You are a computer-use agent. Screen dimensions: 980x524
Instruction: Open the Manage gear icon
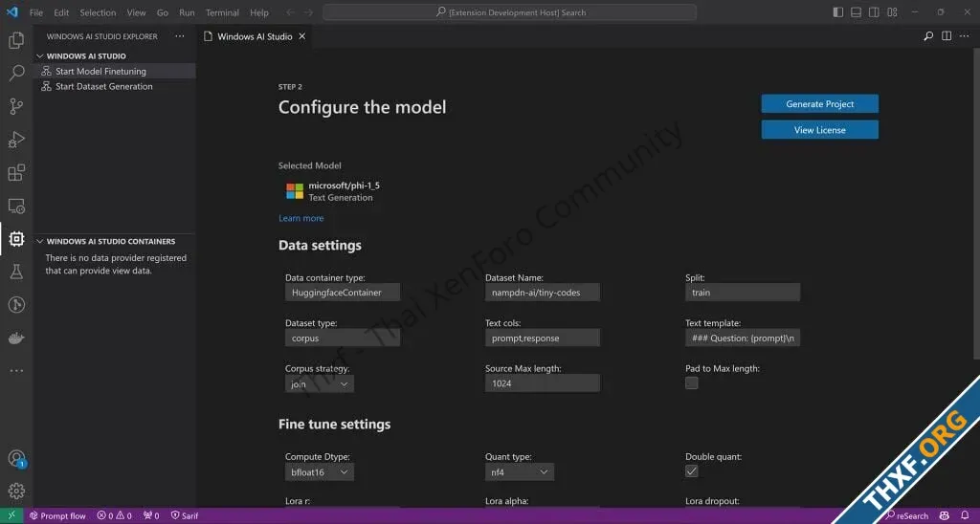(16, 491)
